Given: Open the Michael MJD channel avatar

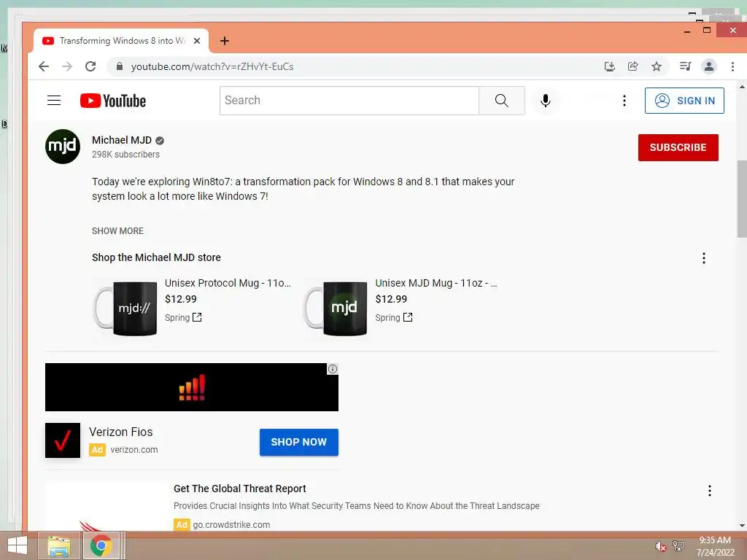Looking at the screenshot, I should click(x=63, y=147).
